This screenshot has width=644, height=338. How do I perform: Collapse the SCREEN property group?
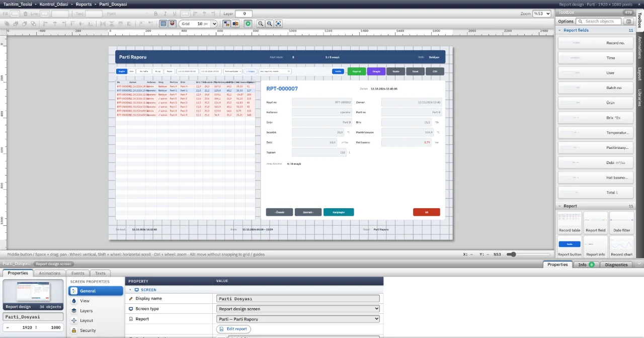(x=130, y=290)
